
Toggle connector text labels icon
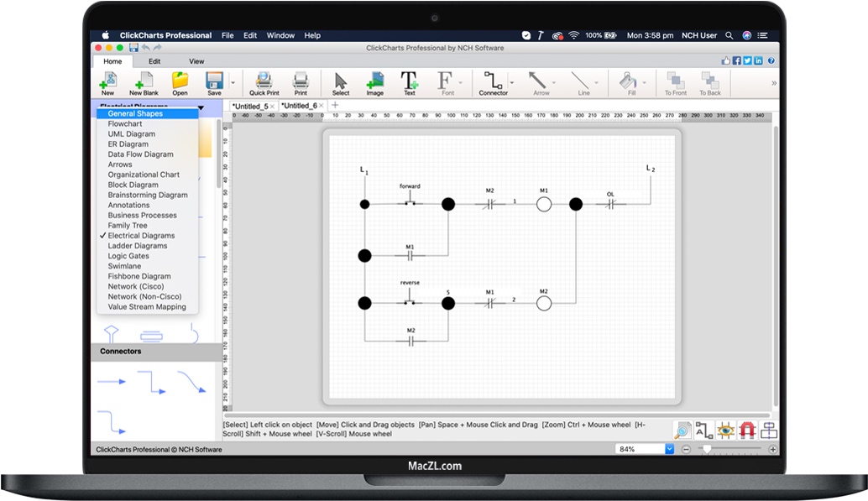(x=705, y=430)
